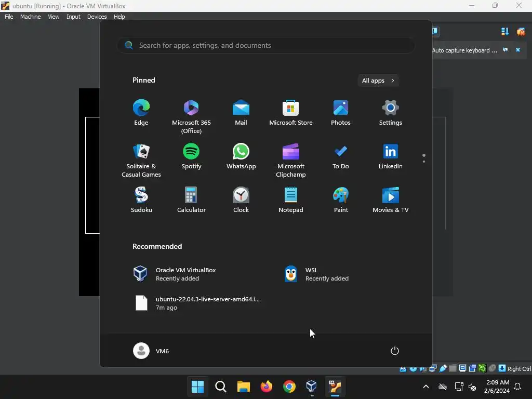The image size is (532, 399).
Task: Switch to VirtualBox Manager taskbar icon
Action: pos(312,387)
